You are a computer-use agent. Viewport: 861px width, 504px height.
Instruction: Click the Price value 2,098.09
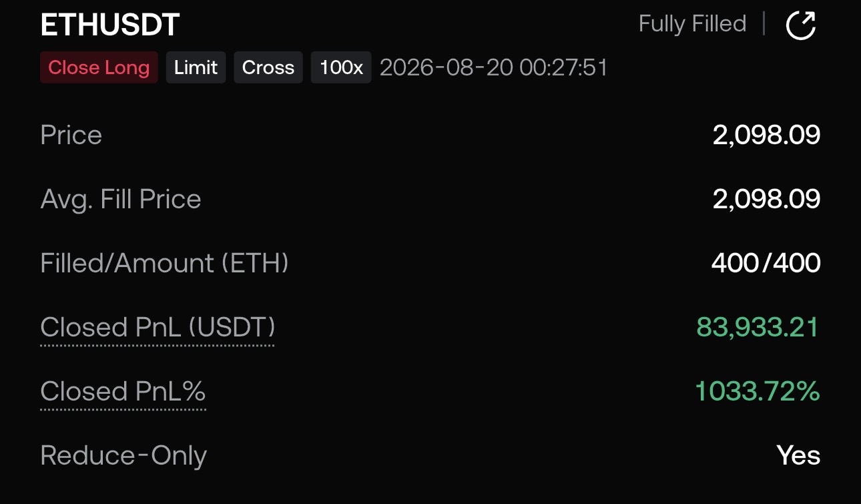766,136
